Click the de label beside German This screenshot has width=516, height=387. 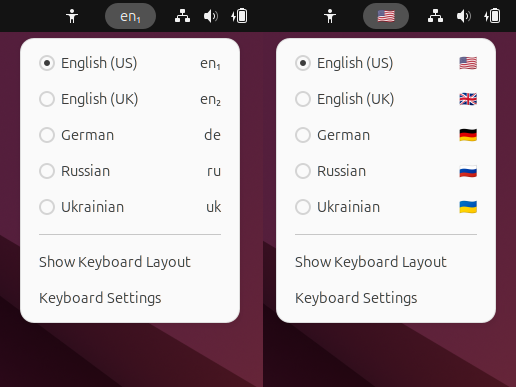(212, 135)
